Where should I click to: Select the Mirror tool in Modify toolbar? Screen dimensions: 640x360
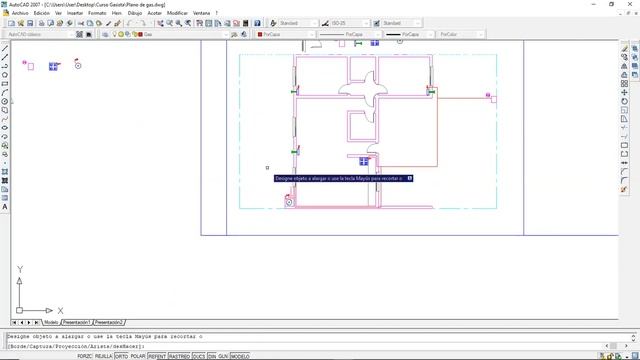pos(624,66)
